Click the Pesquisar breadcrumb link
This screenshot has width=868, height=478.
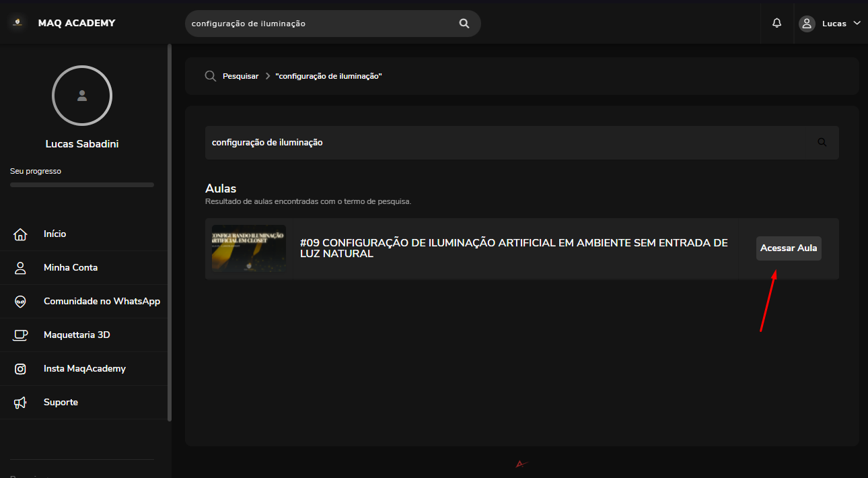(240, 77)
